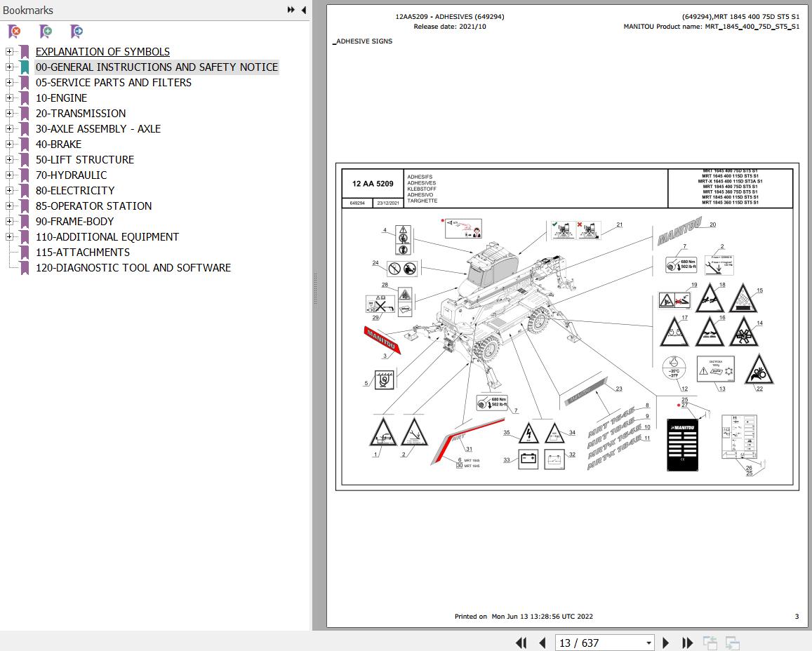This screenshot has width=812, height=651.
Task: Click the Printed on timestamp footer text
Action: click(x=524, y=617)
